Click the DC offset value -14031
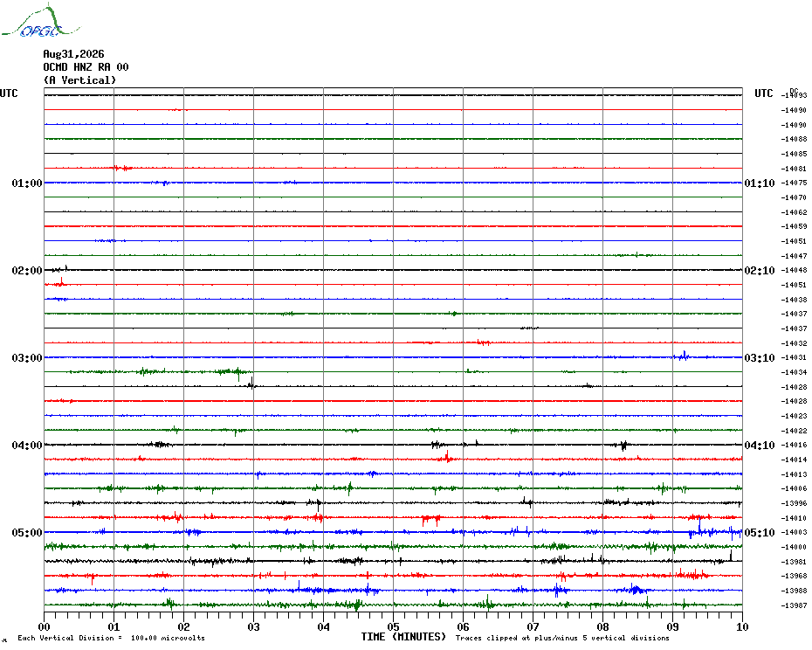 794,357
